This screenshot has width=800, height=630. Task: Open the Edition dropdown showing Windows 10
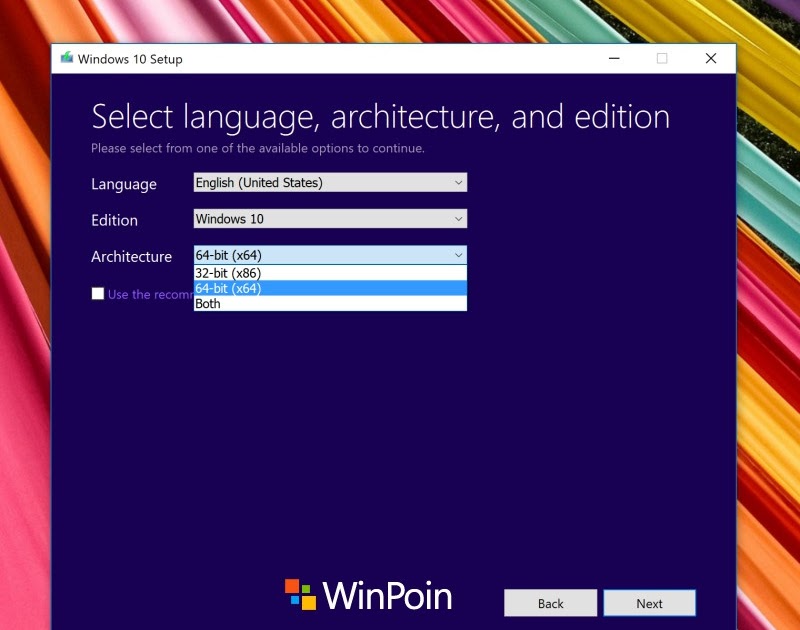[x=330, y=219]
